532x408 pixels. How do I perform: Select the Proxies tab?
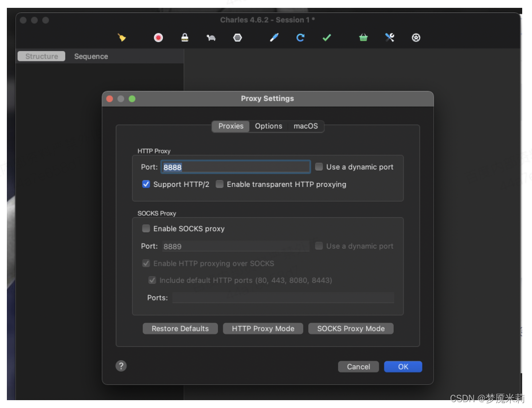(231, 126)
